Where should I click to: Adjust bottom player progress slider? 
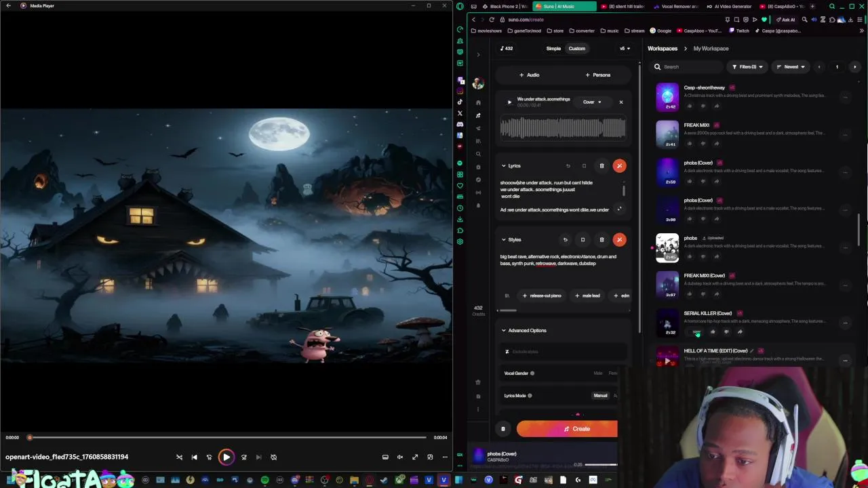tap(601, 465)
